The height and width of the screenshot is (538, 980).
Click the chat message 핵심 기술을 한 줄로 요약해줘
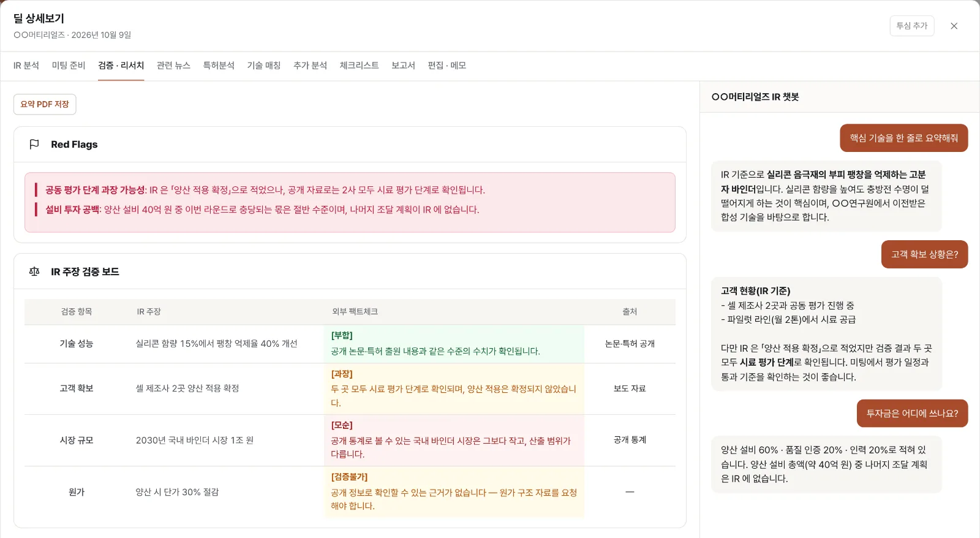pyautogui.click(x=904, y=138)
